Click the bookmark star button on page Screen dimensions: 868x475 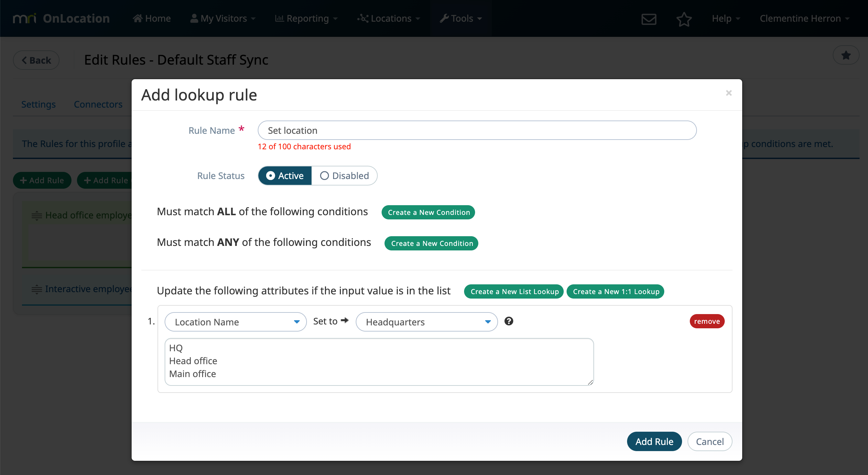[846, 55]
